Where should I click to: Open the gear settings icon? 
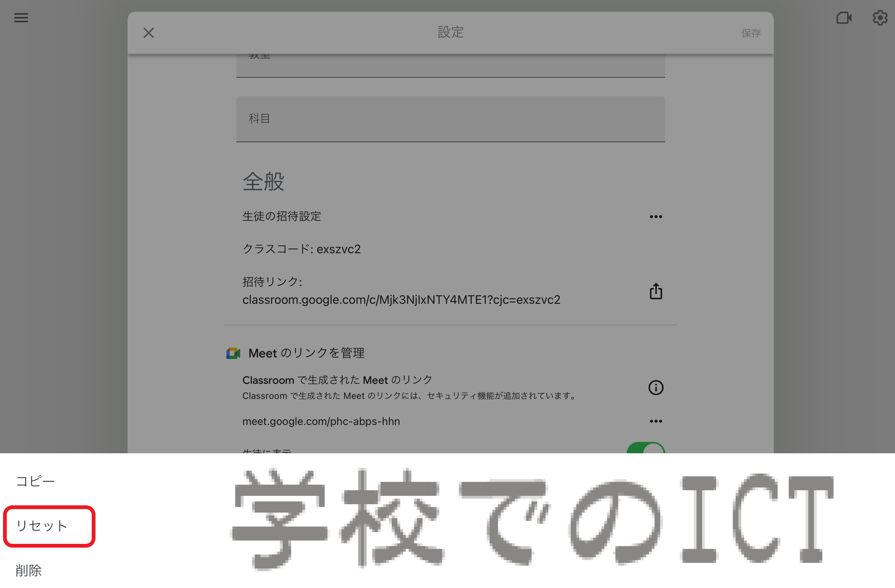pyautogui.click(x=880, y=18)
